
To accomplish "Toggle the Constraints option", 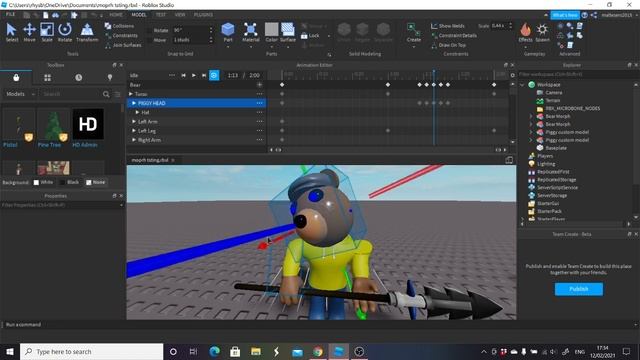I will [121, 36].
